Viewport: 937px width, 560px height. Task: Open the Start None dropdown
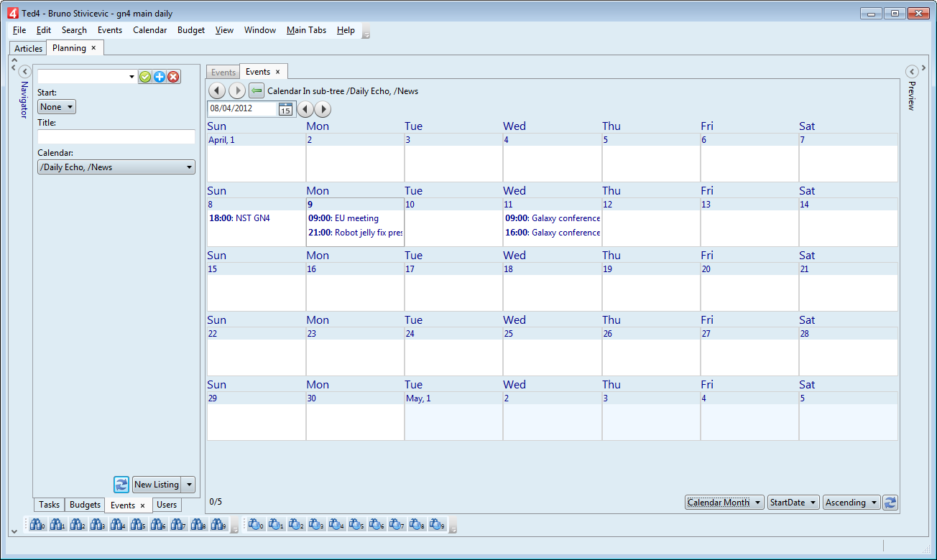[57, 107]
